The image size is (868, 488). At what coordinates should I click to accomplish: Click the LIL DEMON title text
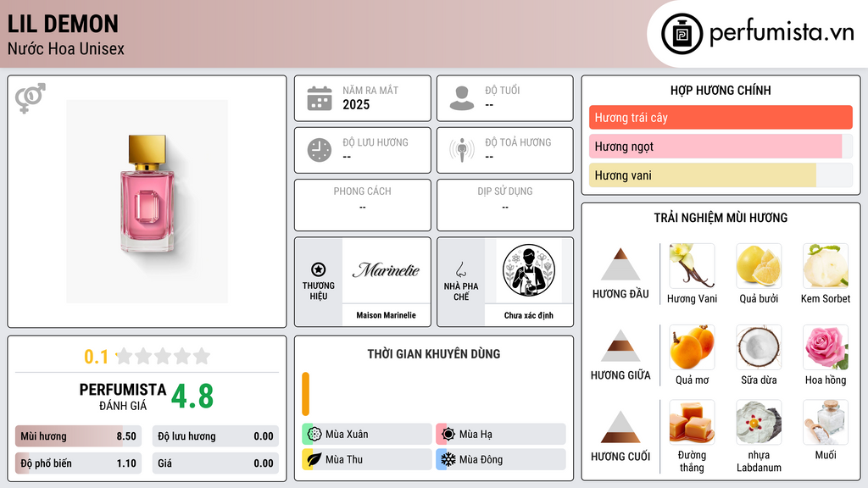coord(63,24)
